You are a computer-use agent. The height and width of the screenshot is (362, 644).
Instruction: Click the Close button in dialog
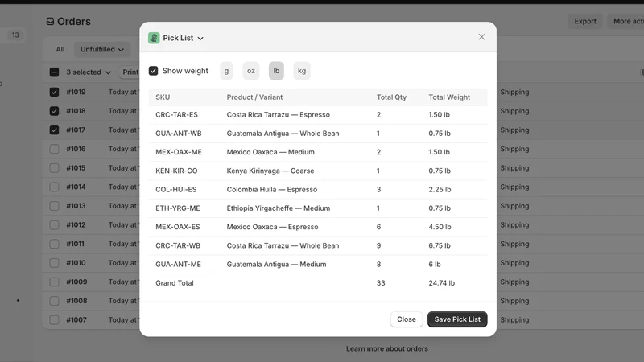tap(407, 319)
